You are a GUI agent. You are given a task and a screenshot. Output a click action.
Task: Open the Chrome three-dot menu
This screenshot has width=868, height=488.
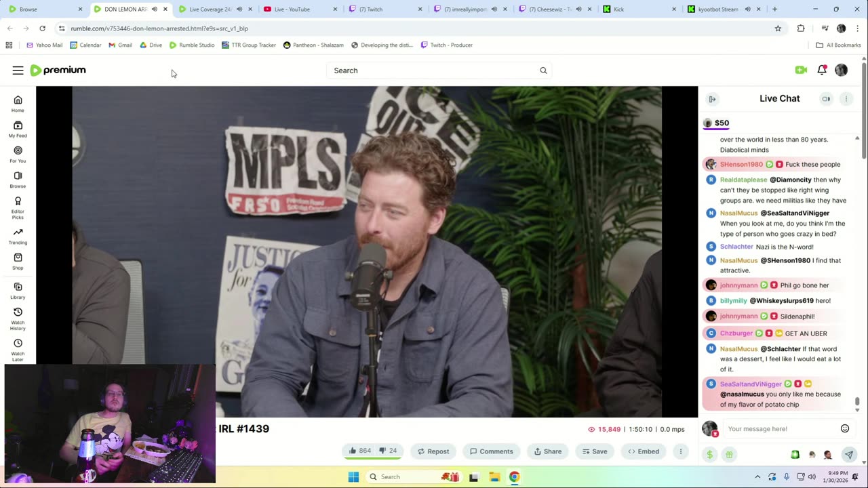(857, 28)
